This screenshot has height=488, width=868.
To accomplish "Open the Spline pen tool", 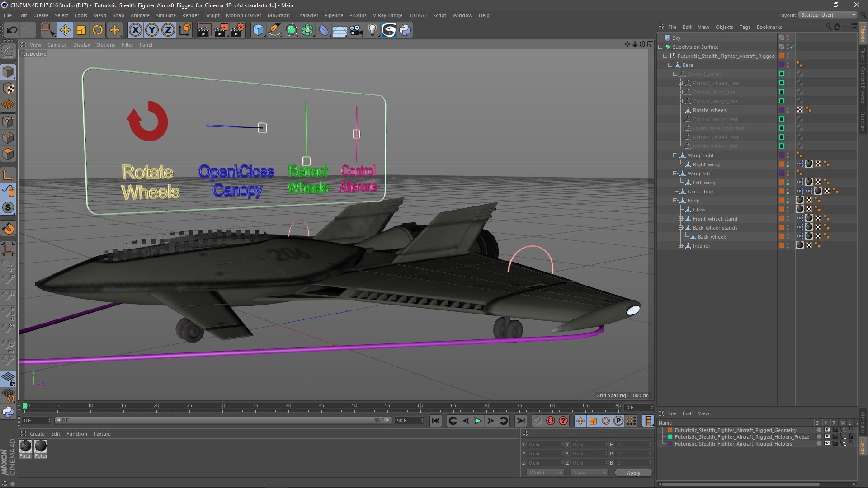I will point(274,30).
